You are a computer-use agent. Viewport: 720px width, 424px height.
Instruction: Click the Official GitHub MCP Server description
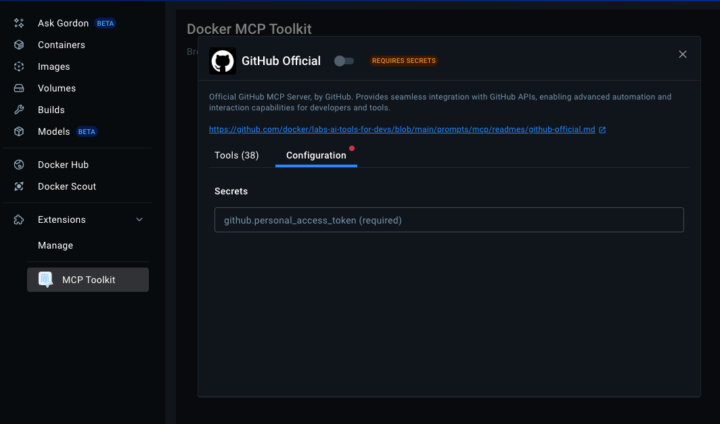[440, 102]
